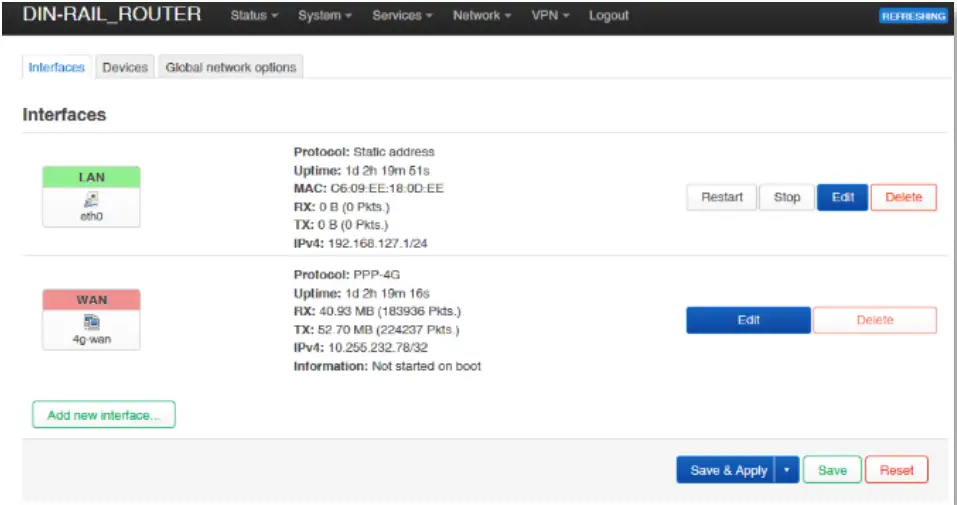Log out using the Logout link
The image size is (957, 505).
coord(609,16)
